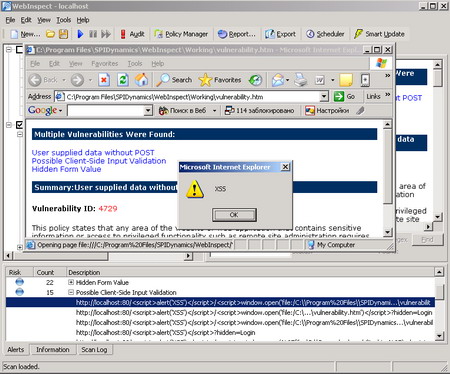The height and width of the screenshot is (374, 450).
Task: Run Smart Update from the toolbar
Action: [379, 34]
